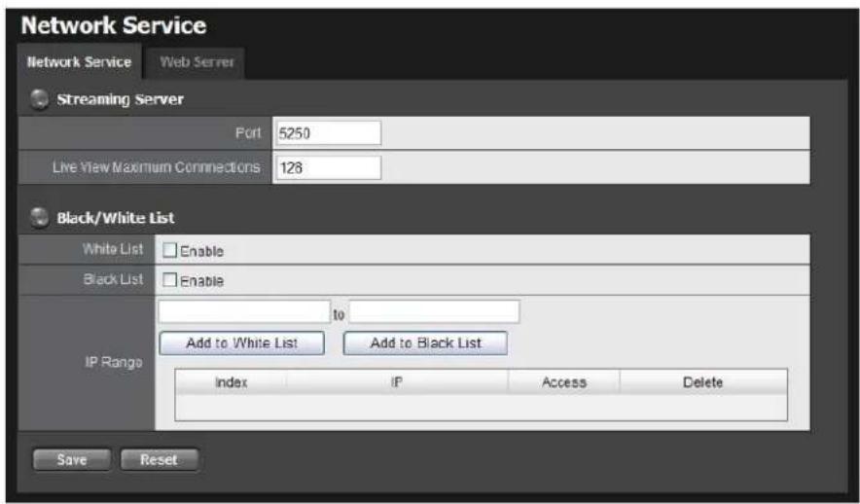Image resolution: width=860 pixels, height=504 pixels.
Task: Click the Add to White List button
Action: [242, 343]
